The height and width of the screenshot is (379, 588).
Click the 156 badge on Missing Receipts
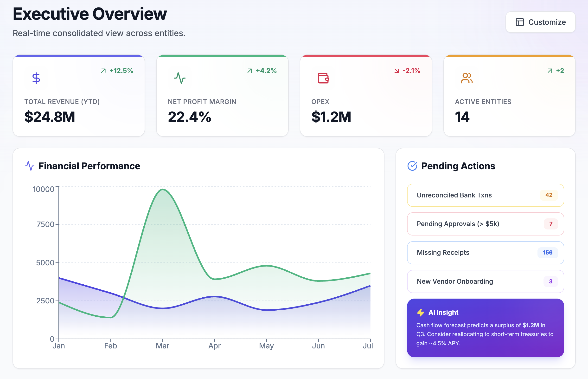(548, 253)
